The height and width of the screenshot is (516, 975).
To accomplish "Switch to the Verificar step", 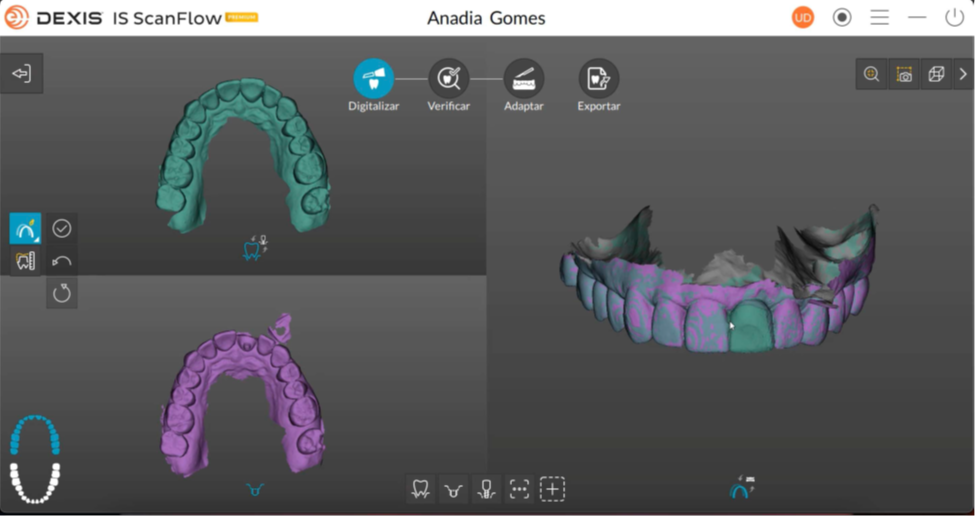I will pos(449,79).
